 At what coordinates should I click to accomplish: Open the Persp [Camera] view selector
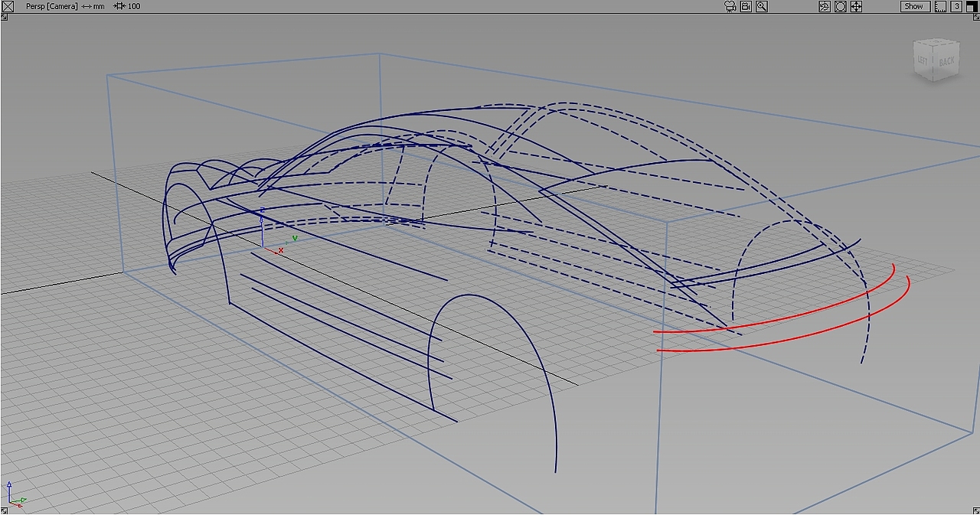pos(51,6)
